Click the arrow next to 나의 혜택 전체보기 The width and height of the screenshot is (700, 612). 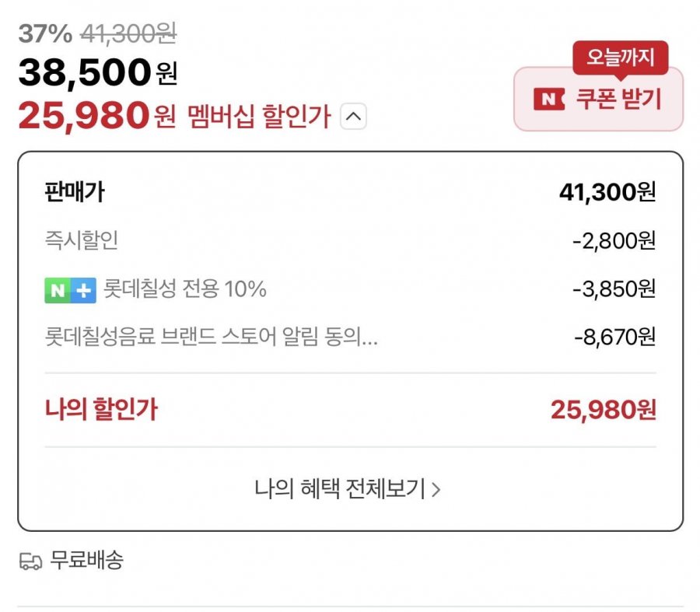click(x=436, y=489)
